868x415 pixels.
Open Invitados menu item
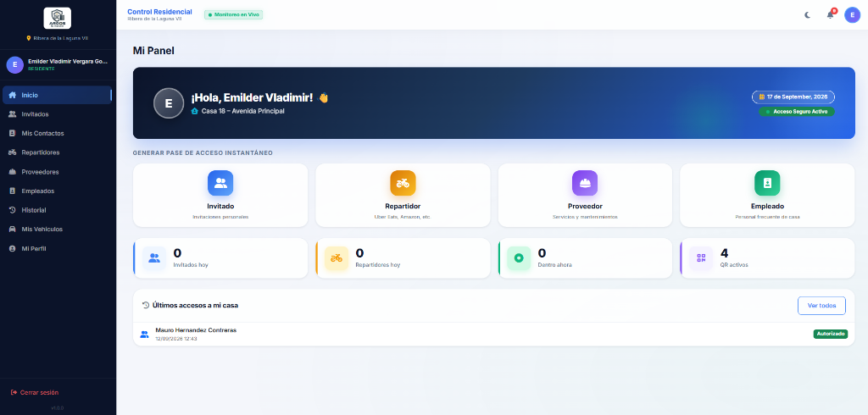point(57,114)
